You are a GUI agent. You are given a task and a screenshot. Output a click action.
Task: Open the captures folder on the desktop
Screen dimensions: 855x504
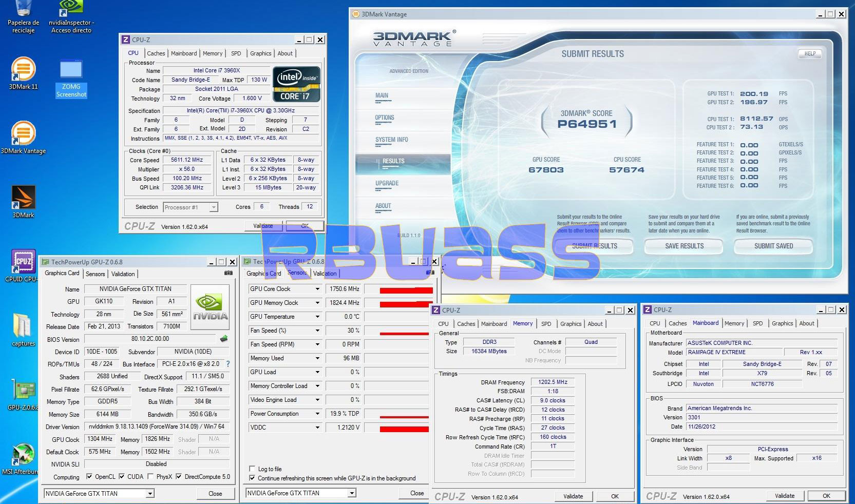23,330
